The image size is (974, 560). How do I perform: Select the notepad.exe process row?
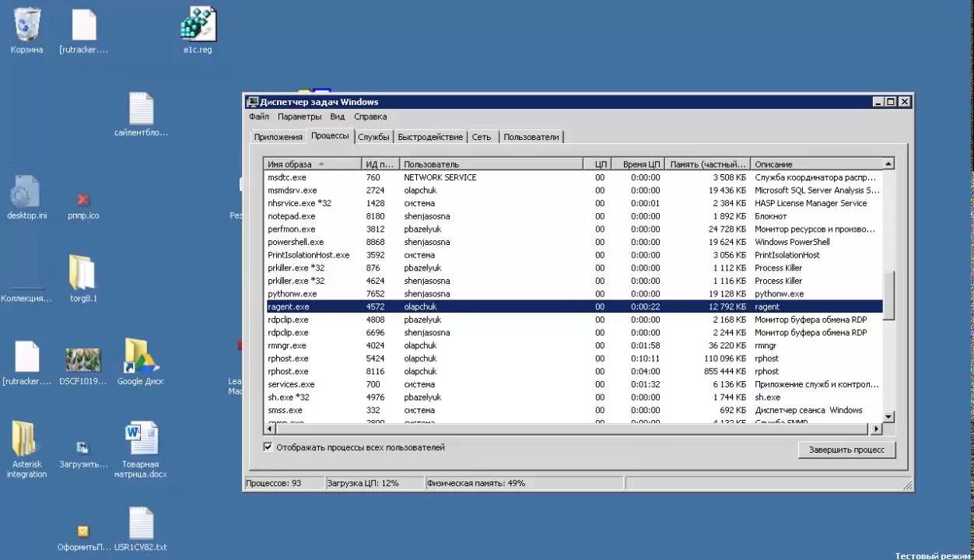click(573, 216)
